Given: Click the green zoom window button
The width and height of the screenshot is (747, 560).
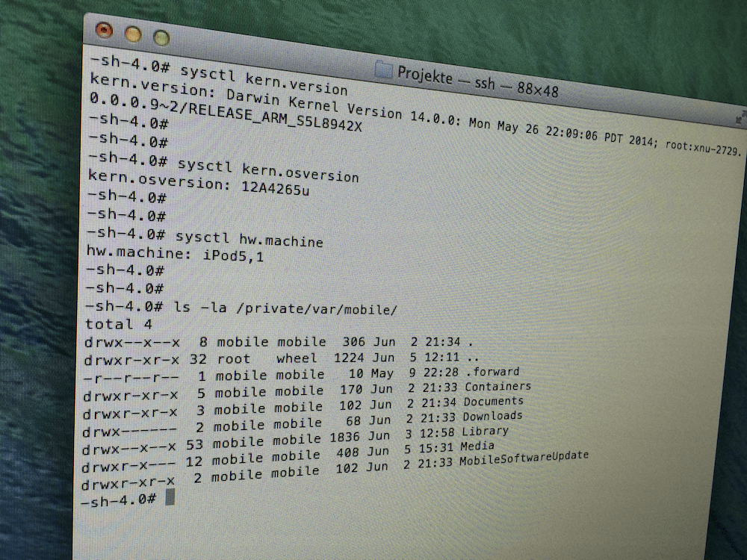Looking at the screenshot, I should [x=161, y=37].
